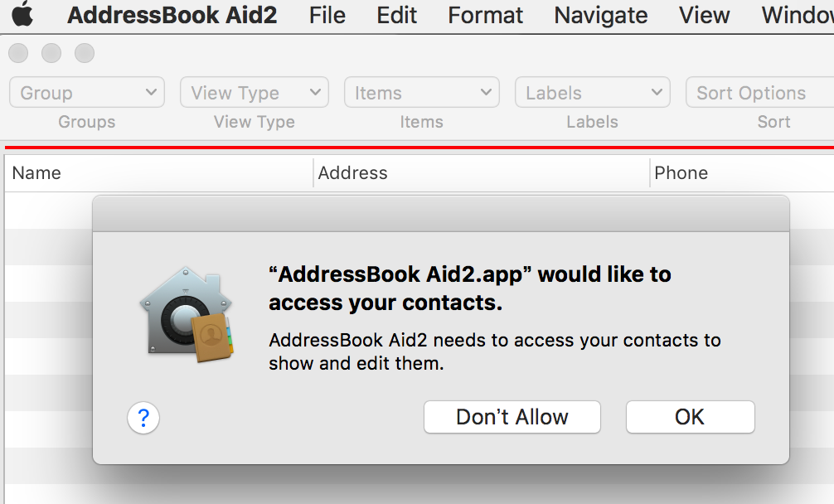Open the Items dropdown
This screenshot has width=834, height=504.
[421, 93]
